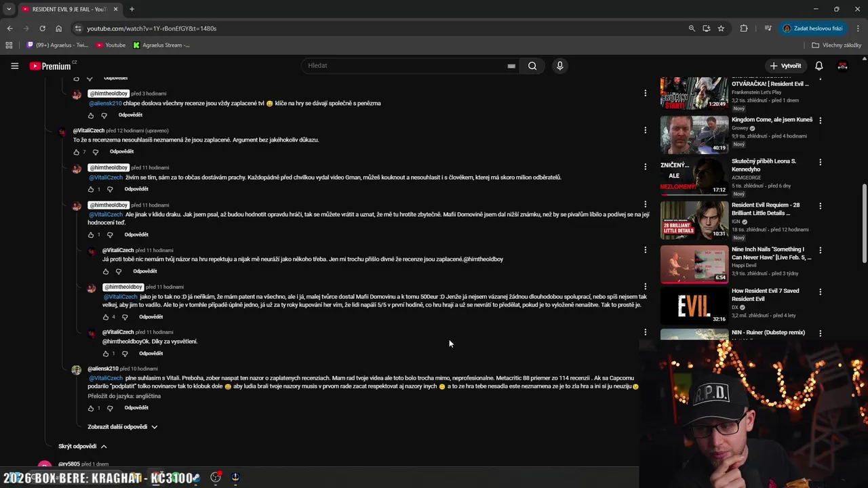Open How Resident Evil 7 Saved video title
The width and height of the screenshot is (868, 488).
[x=765, y=295]
